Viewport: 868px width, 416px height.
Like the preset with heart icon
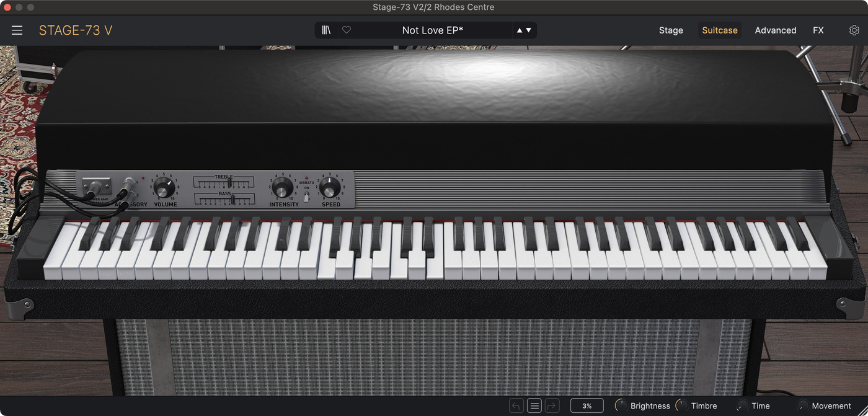click(347, 30)
